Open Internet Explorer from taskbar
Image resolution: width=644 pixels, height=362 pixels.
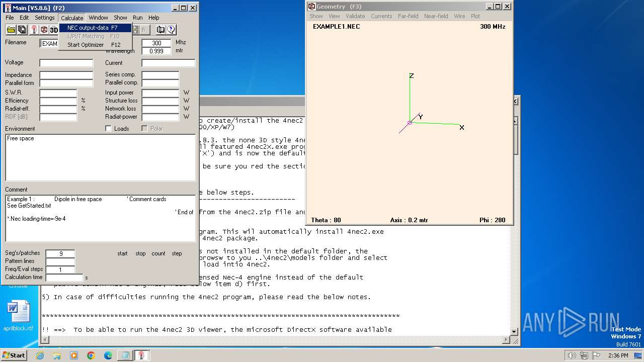[40, 355]
